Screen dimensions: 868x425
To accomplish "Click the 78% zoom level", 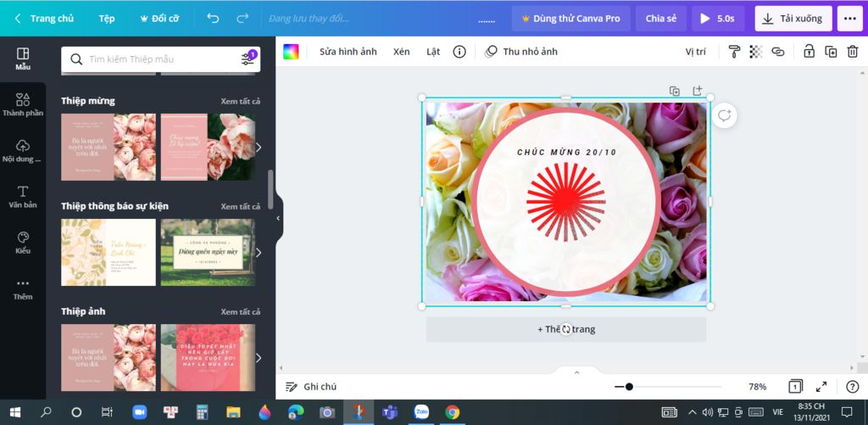I will click(x=757, y=387).
